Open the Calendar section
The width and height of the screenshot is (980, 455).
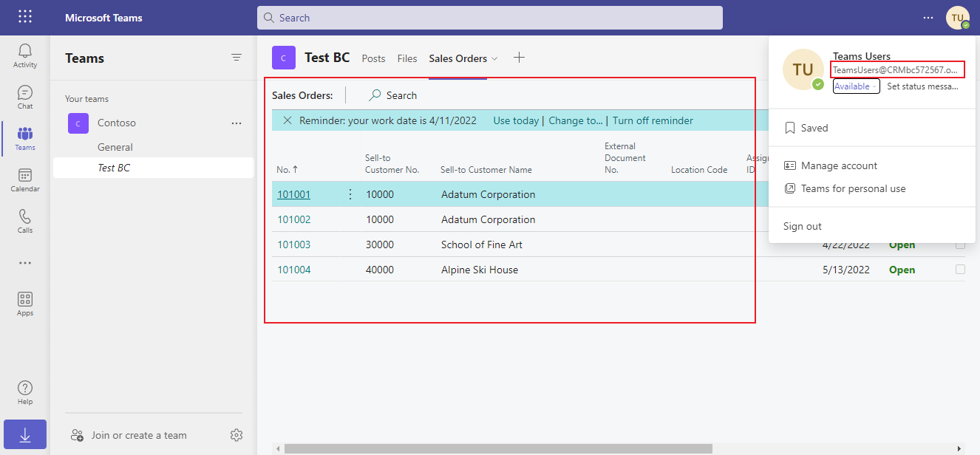coord(24,179)
